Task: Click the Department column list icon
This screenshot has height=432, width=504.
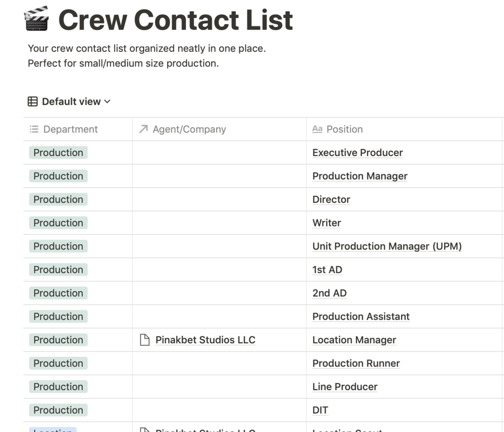Action: (x=34, y=129)
